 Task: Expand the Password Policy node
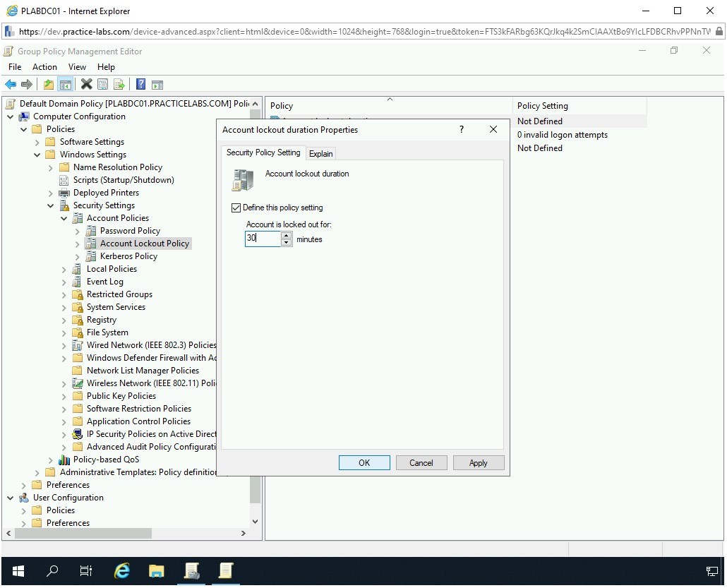[x=77, y=231]
